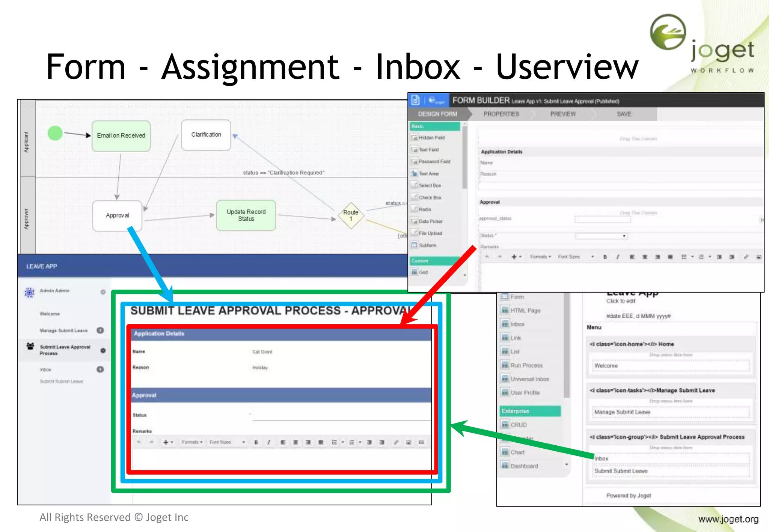Expand the Formats dropdown in Form Builder

tap(540, 257)
